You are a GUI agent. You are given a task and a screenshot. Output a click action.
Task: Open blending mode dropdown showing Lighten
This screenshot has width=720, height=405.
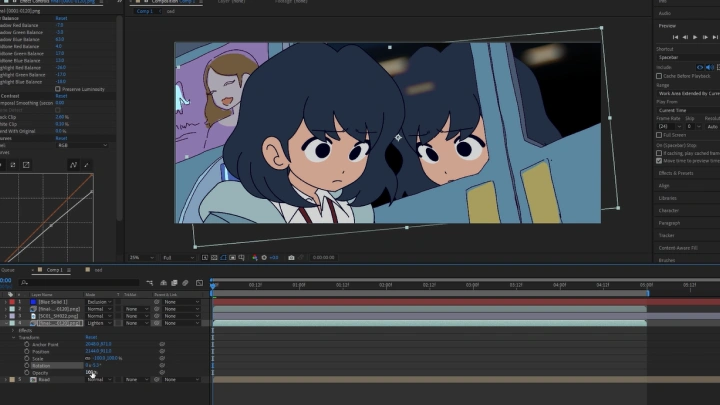click(x=99, y=323)
